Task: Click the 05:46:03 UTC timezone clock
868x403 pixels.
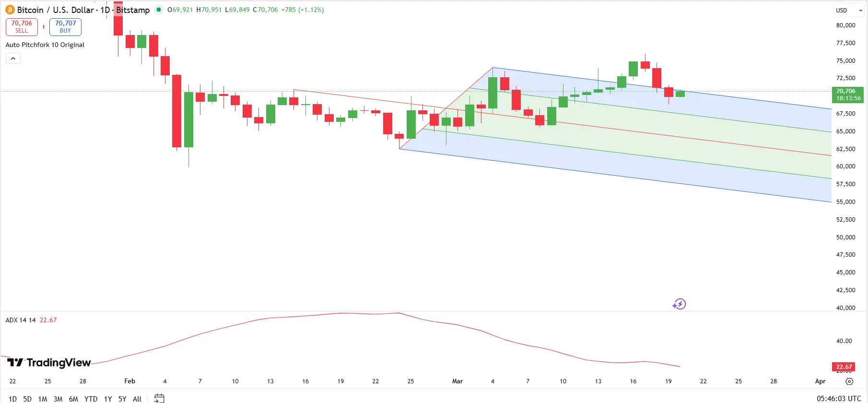Action: 839,398
